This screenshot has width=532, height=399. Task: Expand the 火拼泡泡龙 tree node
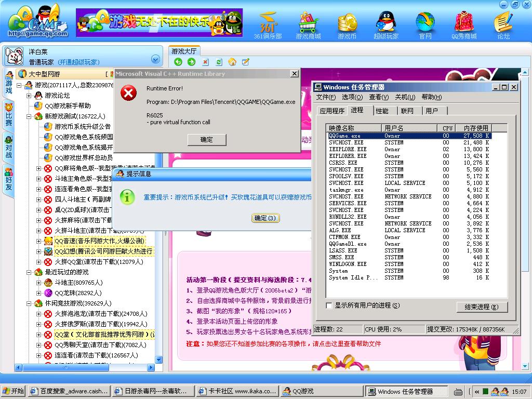(38, 314)
